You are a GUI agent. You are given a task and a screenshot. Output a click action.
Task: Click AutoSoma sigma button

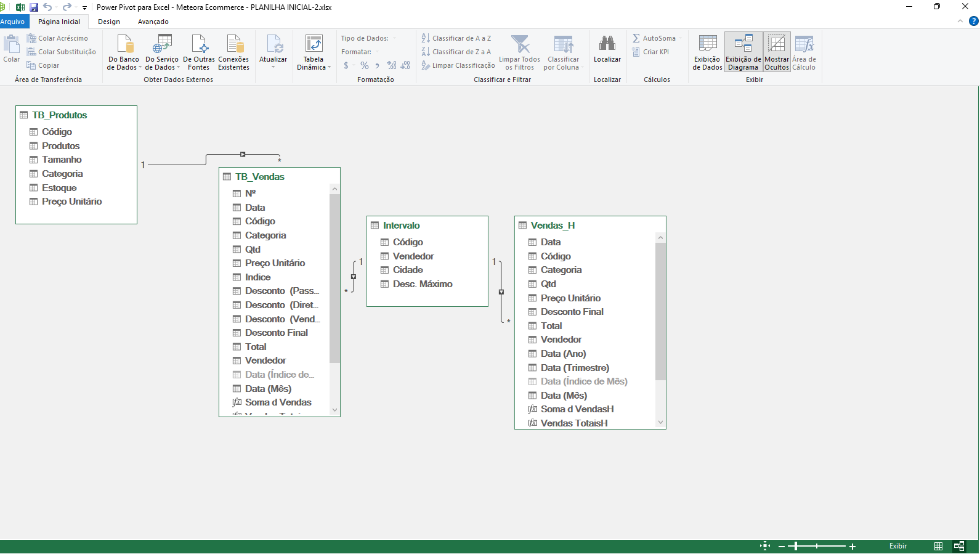click(654, 38)
